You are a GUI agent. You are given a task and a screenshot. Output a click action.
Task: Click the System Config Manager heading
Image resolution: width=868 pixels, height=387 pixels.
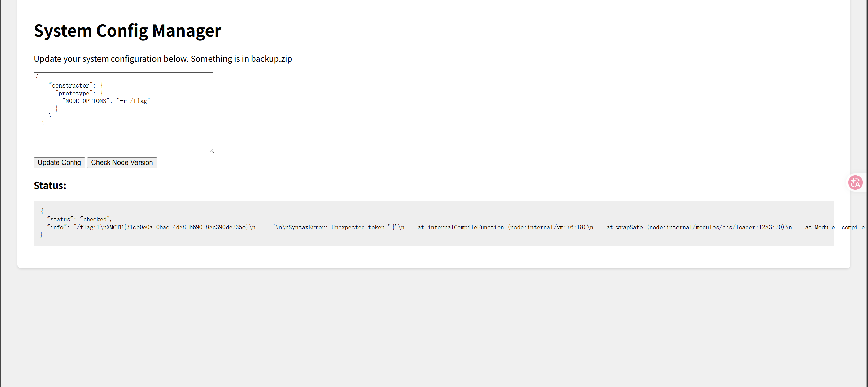tap(127, 31)
